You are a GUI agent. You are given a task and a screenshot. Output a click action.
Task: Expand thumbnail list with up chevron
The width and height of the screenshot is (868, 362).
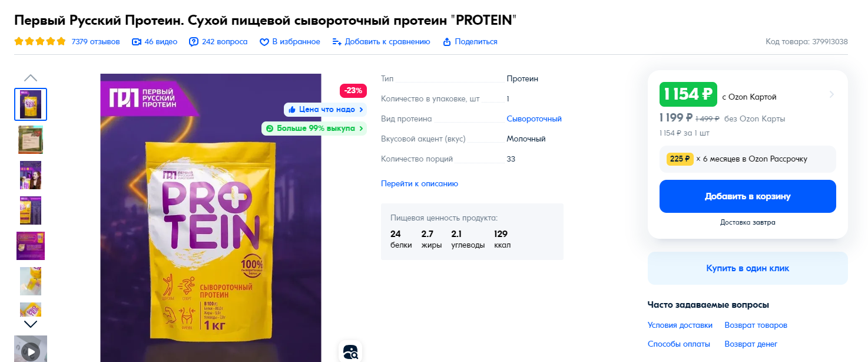pos(31,78)
